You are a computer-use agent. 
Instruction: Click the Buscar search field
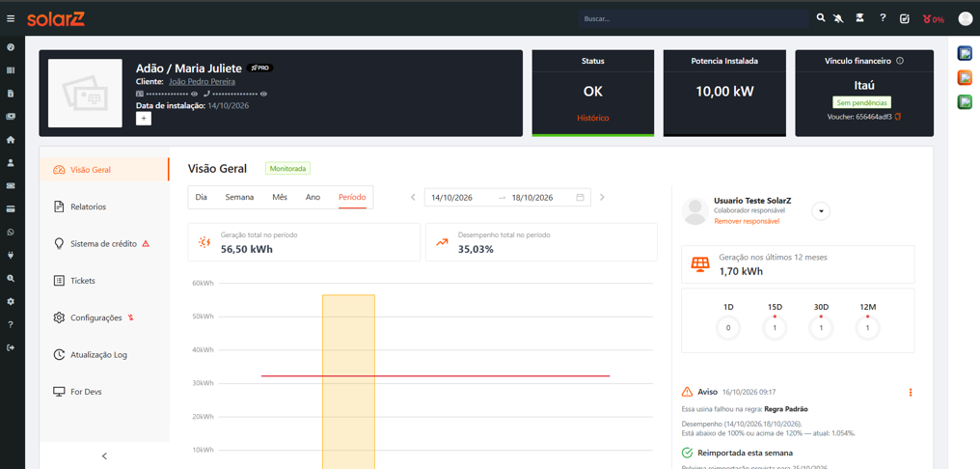pyautogui.click(x=694, y=18)
